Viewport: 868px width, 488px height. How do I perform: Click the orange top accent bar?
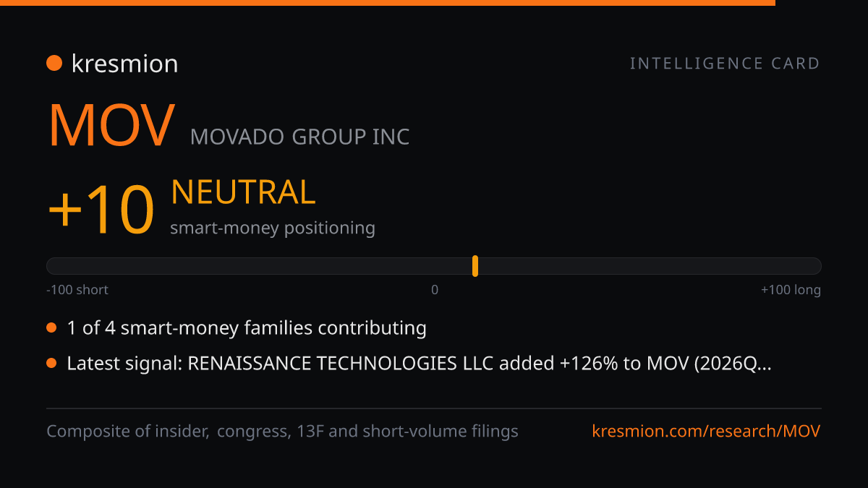coord(388,3)
